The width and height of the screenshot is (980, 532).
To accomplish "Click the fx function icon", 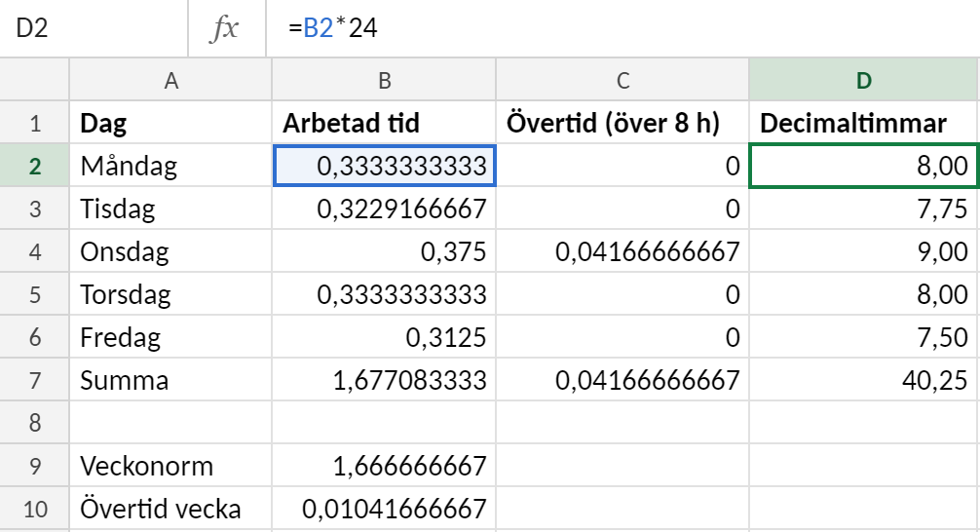I will tap(226, 28).
